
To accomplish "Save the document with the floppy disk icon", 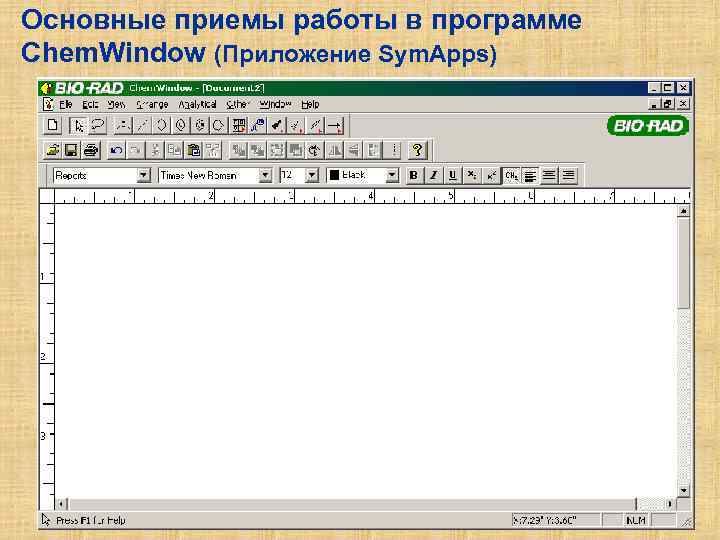I will (72, 150).
